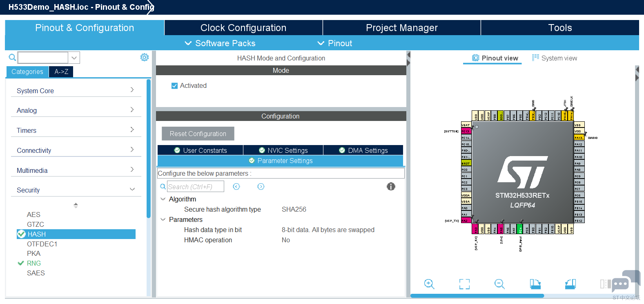
Task: Expand the System Core category
Action: (x=76, y=91)
